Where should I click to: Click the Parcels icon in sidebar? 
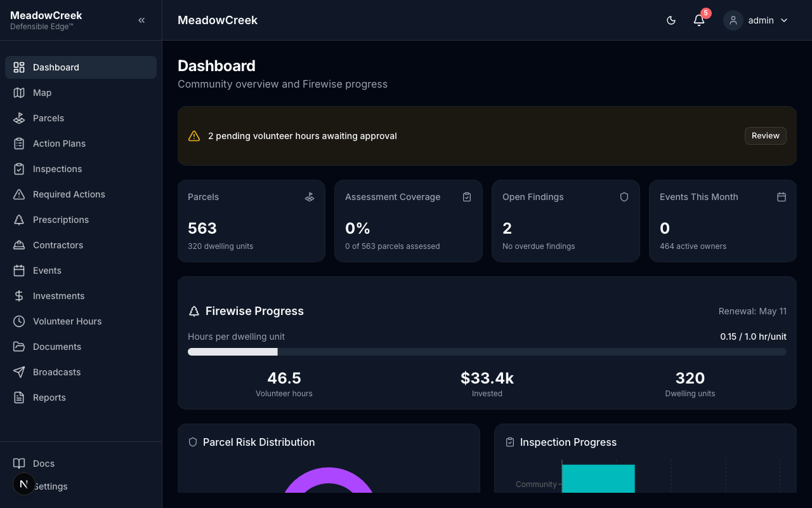[19, 118]
